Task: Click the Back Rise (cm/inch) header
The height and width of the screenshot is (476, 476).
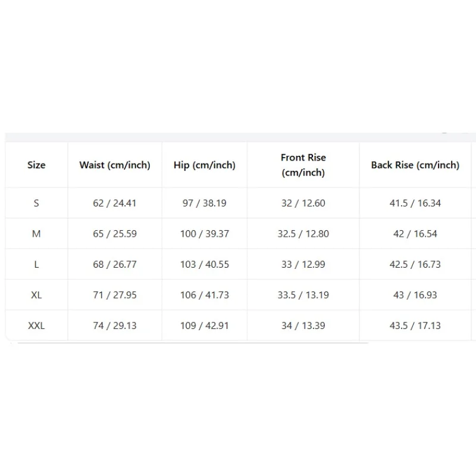Action: 415,165
